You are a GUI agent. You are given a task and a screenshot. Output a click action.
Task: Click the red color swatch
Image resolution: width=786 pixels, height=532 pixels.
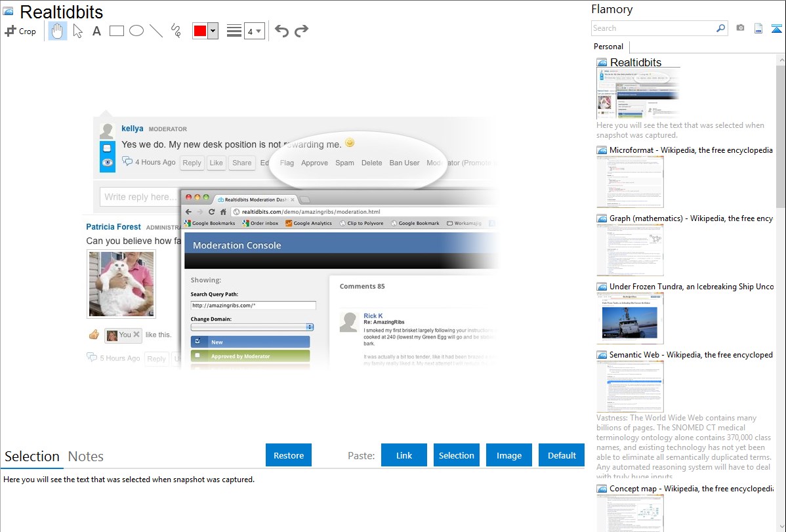pos(200,31)
